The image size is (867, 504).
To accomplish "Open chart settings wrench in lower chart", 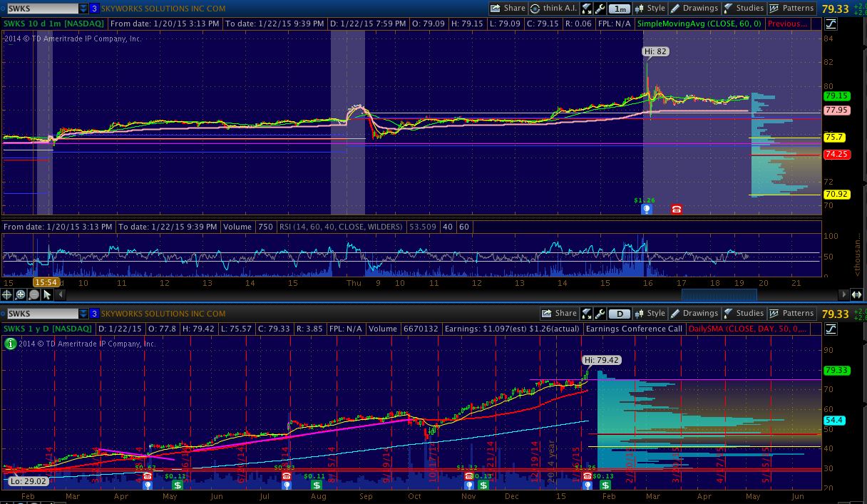I will 600,313.
